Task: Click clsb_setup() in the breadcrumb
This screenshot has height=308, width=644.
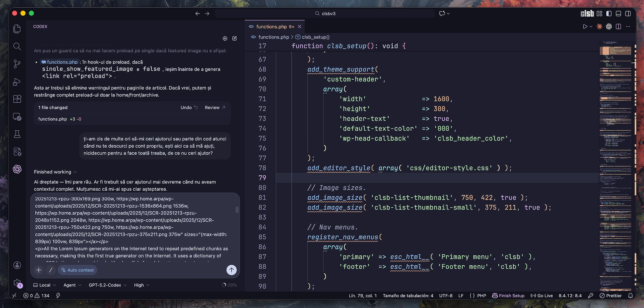Action: click(x=315, y=37)
